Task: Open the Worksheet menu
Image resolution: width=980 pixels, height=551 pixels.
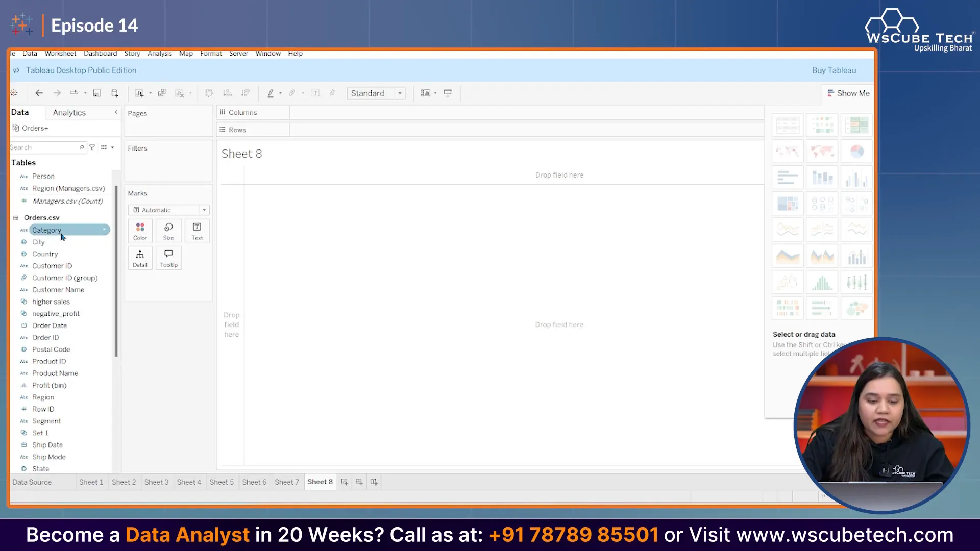Action: pyautogui.click(x=60, y=53)
